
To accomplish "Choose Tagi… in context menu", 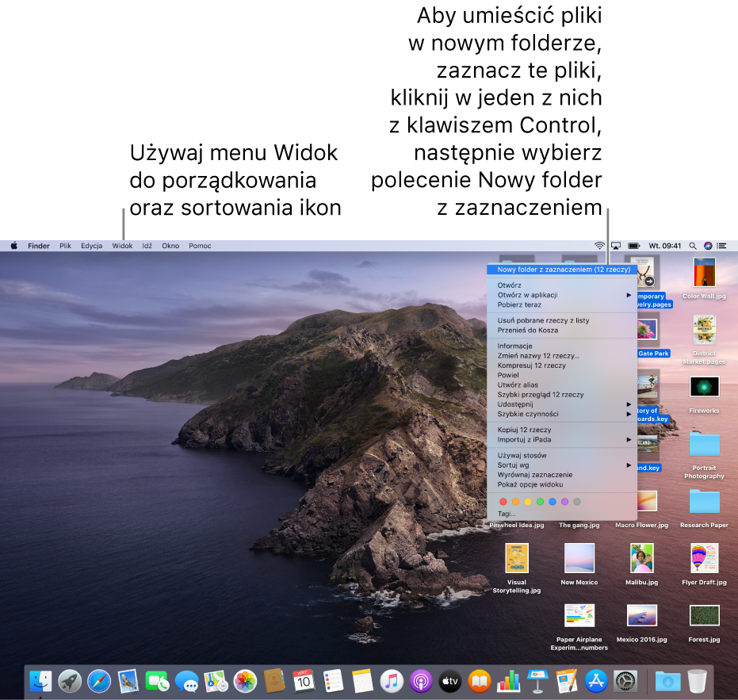I will (x=562, y=514).
